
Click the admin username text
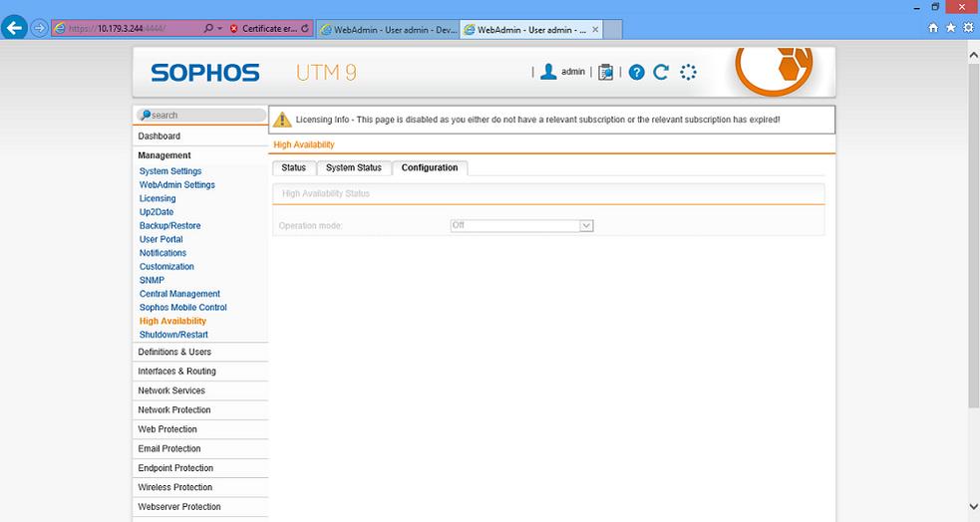pos(573,72)
